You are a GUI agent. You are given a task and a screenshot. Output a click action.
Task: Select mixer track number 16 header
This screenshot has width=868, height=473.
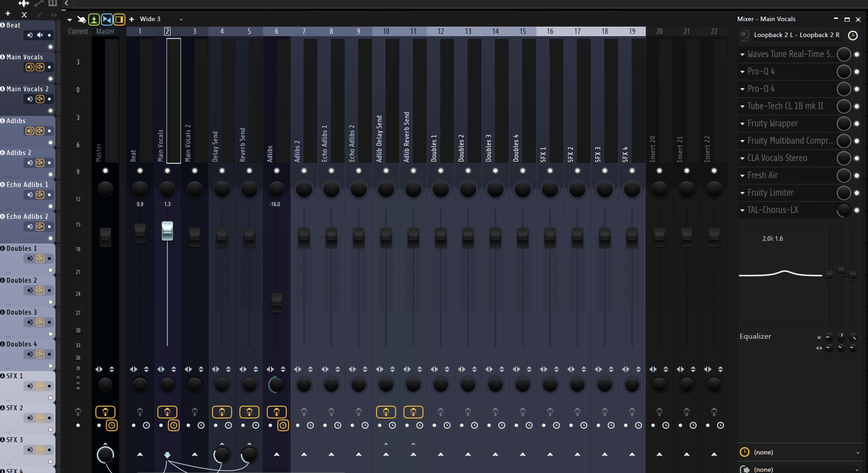550,31
